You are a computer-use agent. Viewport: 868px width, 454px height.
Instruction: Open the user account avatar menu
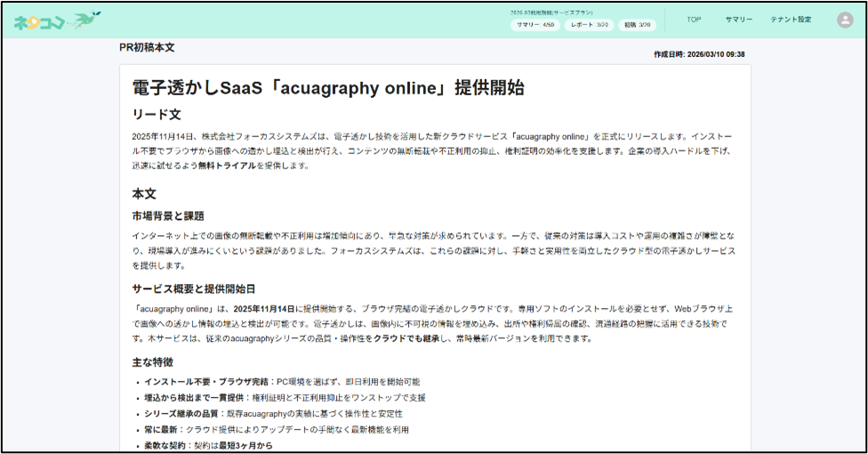point(845,20)
